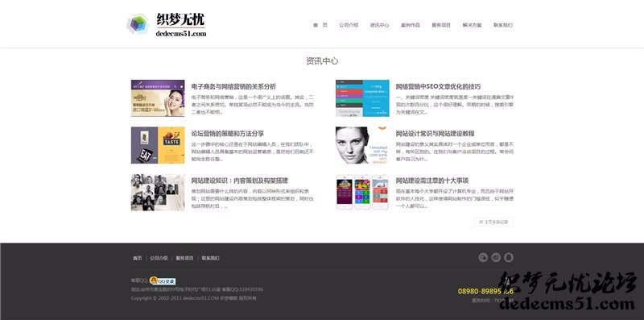Open the WeChat icon in the footer

coord(483,257)
